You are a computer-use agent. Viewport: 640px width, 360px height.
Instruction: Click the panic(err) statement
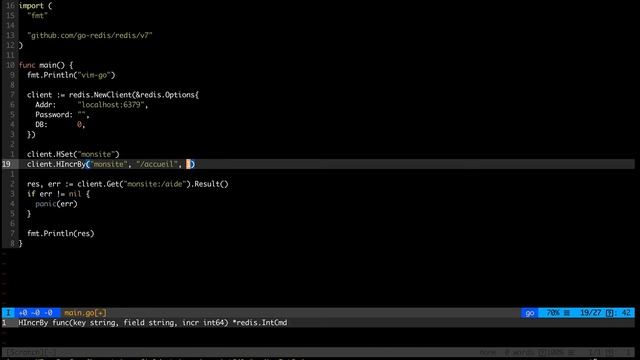(56, 204)
